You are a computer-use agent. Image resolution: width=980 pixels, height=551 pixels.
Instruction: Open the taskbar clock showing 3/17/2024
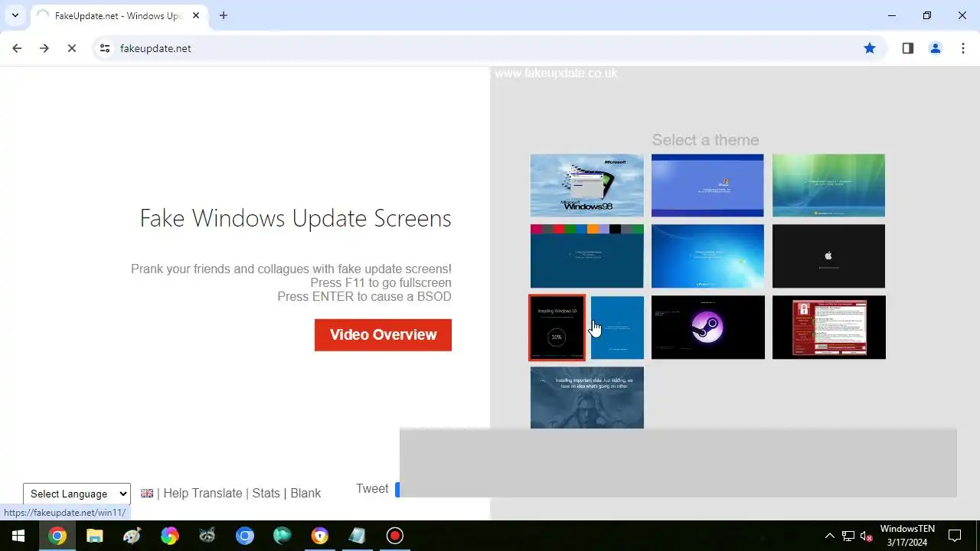[907, 536]
